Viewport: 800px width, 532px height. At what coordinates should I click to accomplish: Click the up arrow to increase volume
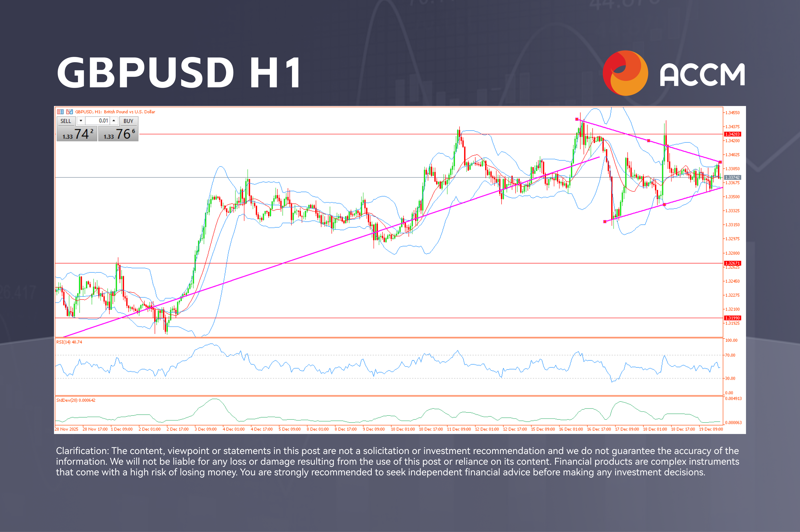tap(114, 121)
